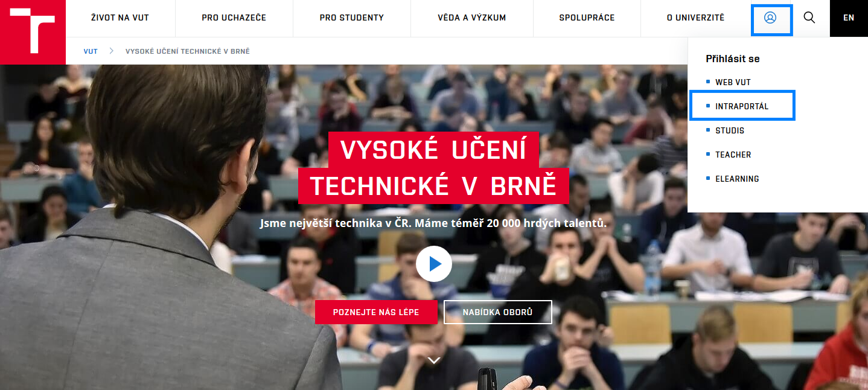The width and height of the screenshot is (868, 390).
Task: Click the breadcrumb arrow separator
Action: click(x=112, y=51)
